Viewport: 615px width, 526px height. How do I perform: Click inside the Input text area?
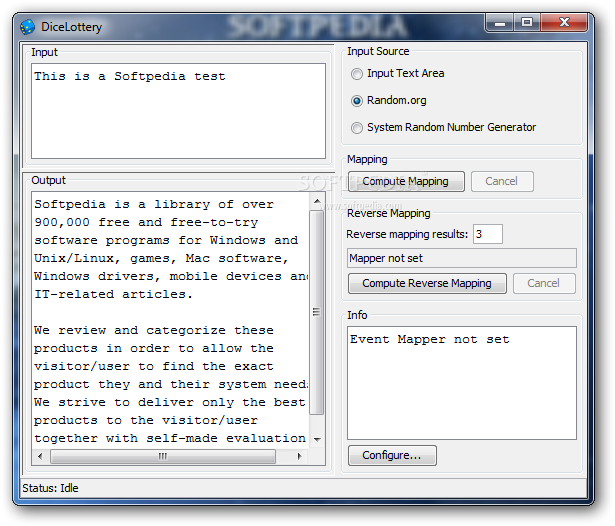tap(178, 111)
